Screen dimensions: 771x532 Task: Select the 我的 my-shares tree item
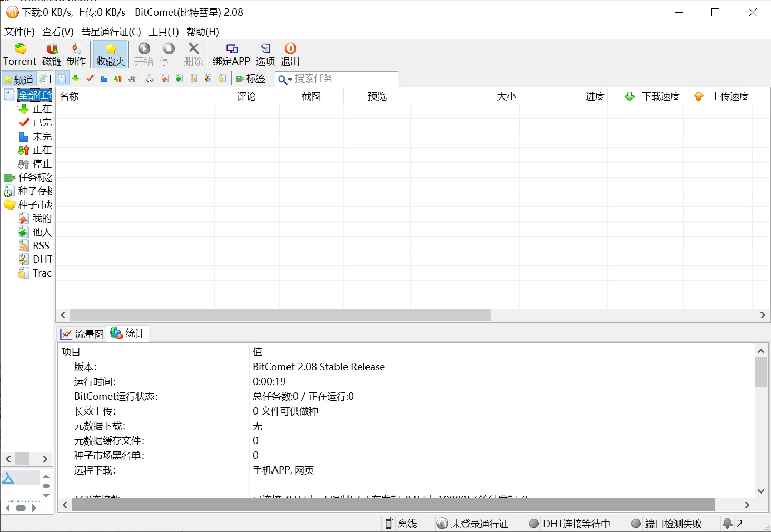[x=42, y=218]
